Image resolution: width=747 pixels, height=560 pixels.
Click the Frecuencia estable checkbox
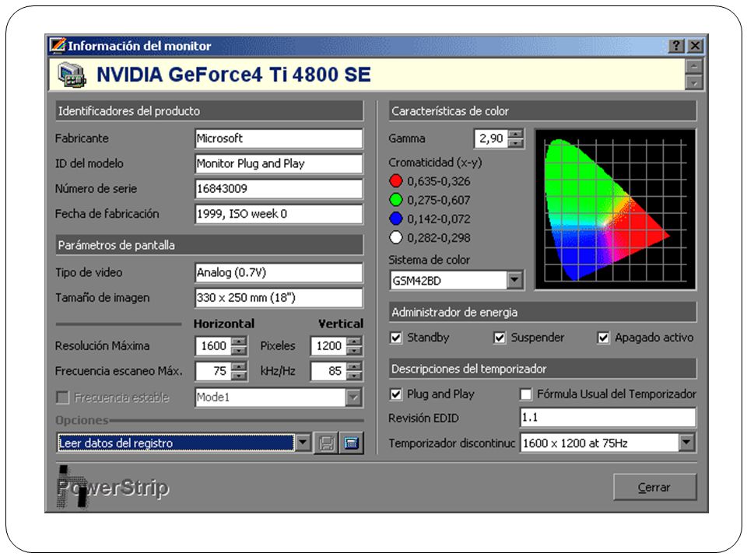point(62,397)
